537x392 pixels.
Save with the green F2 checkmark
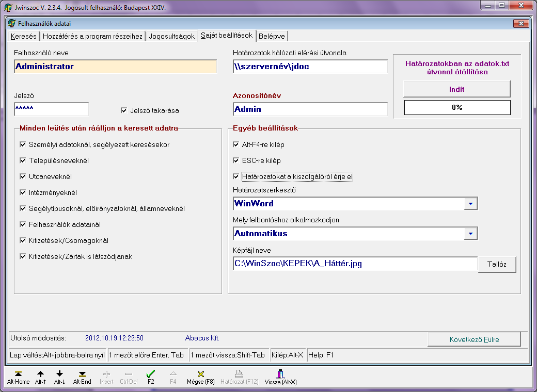pos(151,377)
